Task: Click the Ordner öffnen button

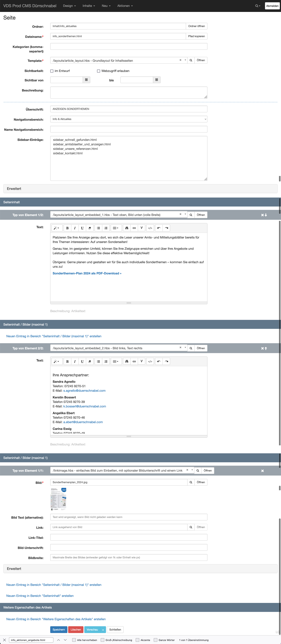Action: coord(197,26)
